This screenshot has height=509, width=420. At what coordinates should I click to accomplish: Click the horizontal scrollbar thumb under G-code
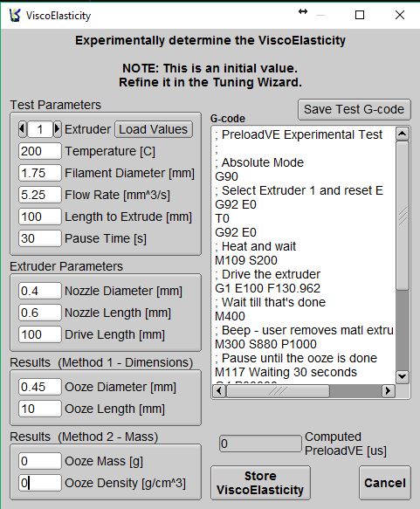pyautogui.click(x=278, y=390)
